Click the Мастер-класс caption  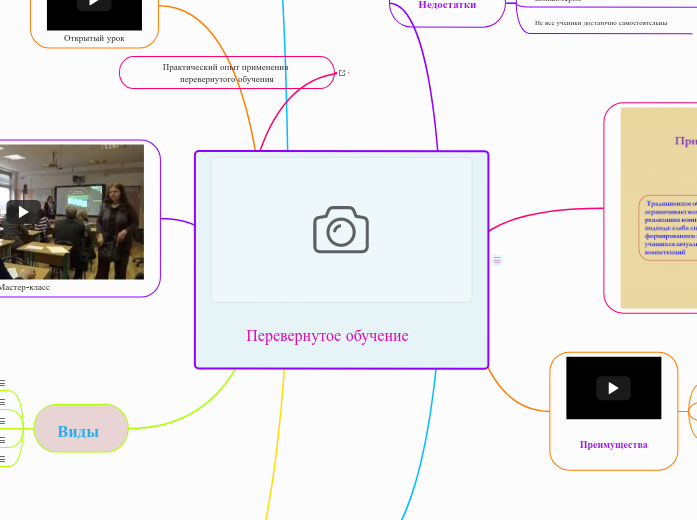[x=24, y=287]
